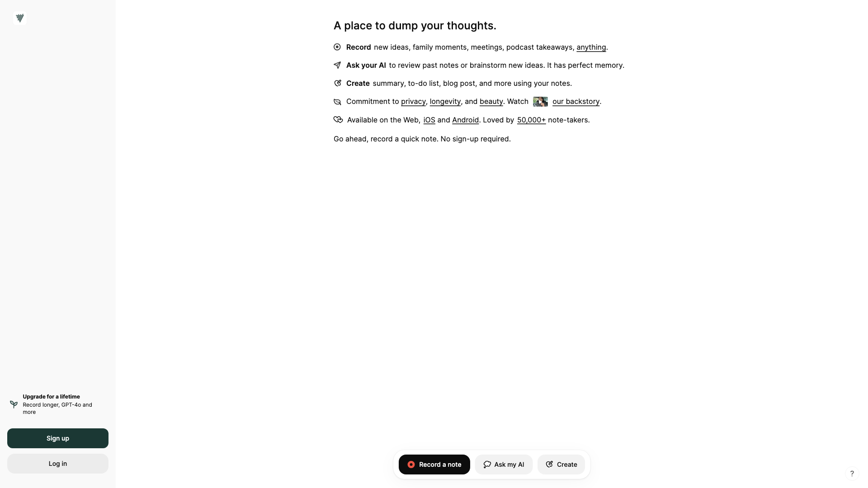Screen dimensions: 868x488
Task: Click the commitment shield icon in features list
Action: pos(337,101)
